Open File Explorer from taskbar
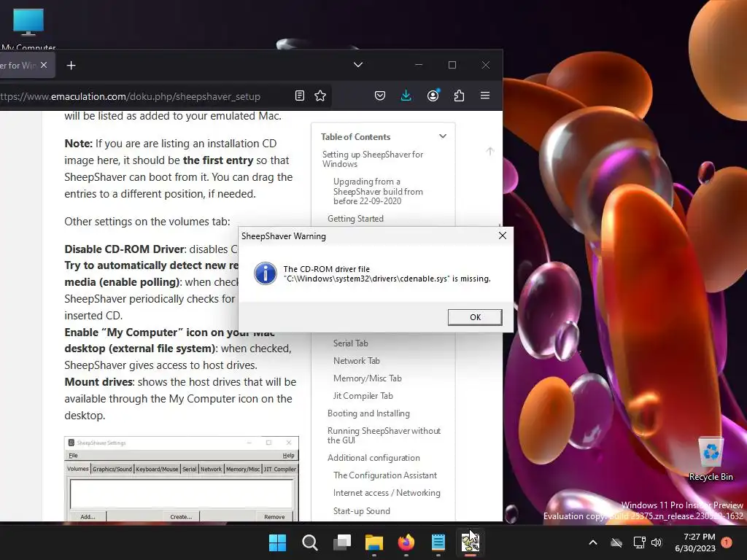 (374, 542)
